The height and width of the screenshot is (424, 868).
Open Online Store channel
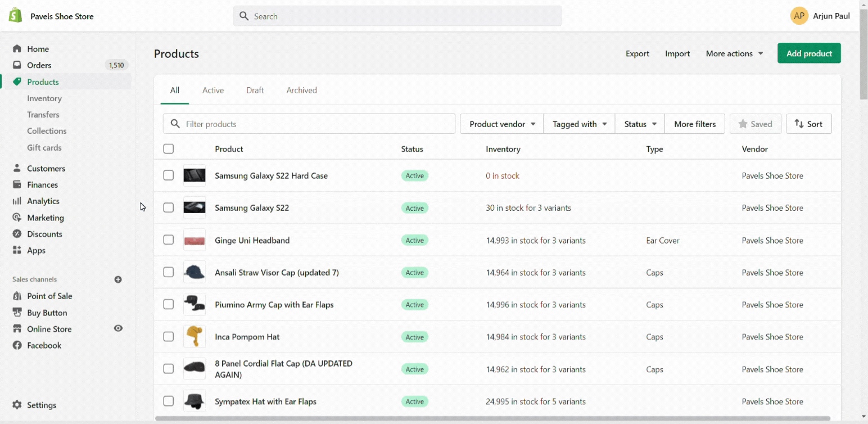pos(49,329)
